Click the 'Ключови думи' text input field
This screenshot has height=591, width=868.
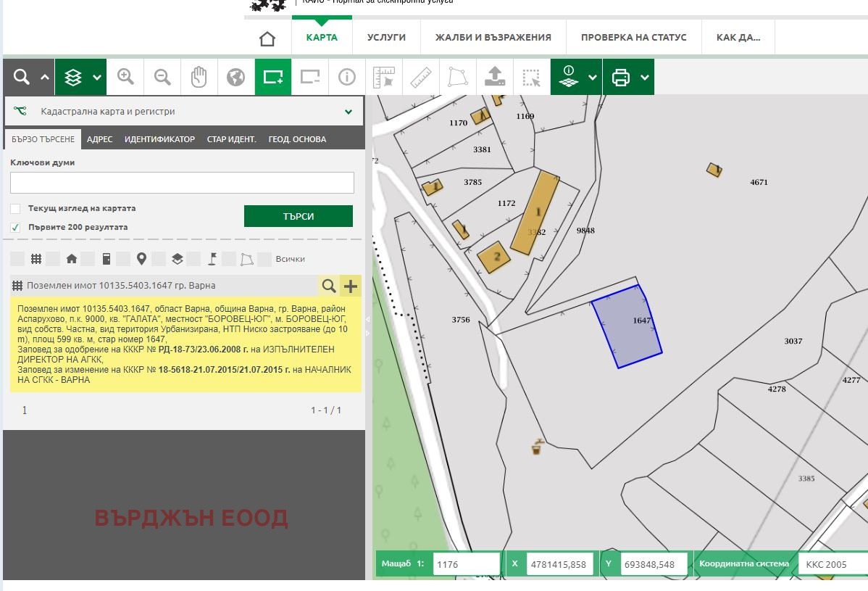[x=182, y=183]
